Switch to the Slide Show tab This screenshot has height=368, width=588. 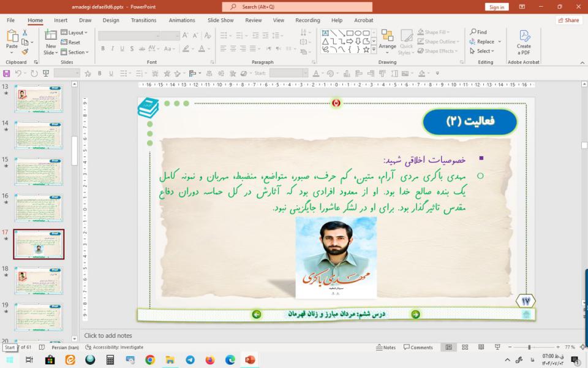tap(220, 20)
